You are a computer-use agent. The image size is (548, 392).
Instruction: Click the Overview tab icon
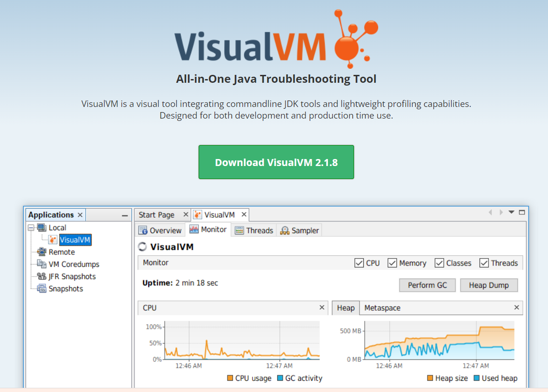pos(142,230)
